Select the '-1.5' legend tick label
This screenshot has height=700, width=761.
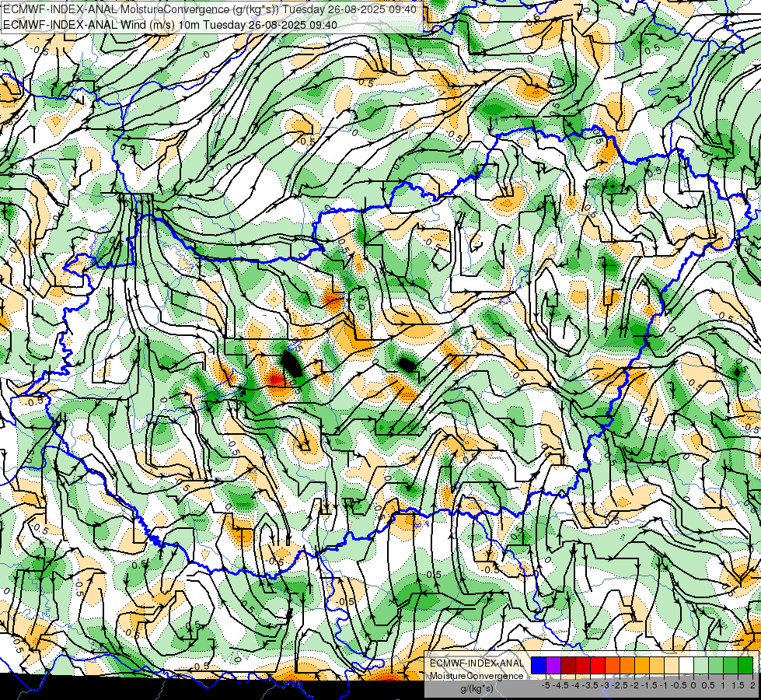click(x=649, y=685)
